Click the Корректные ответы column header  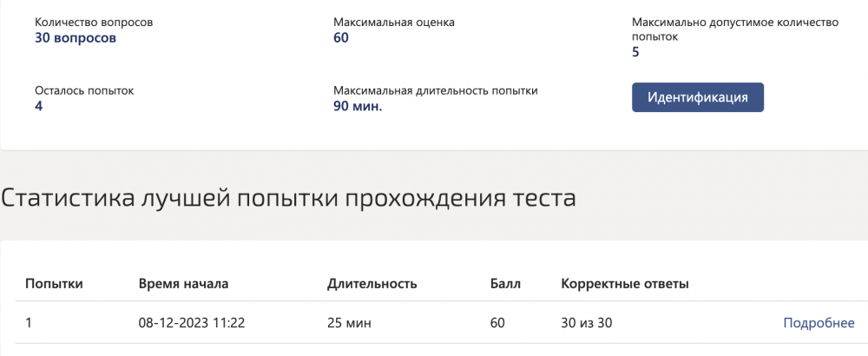pyautogui.click(x=625, y=284)
